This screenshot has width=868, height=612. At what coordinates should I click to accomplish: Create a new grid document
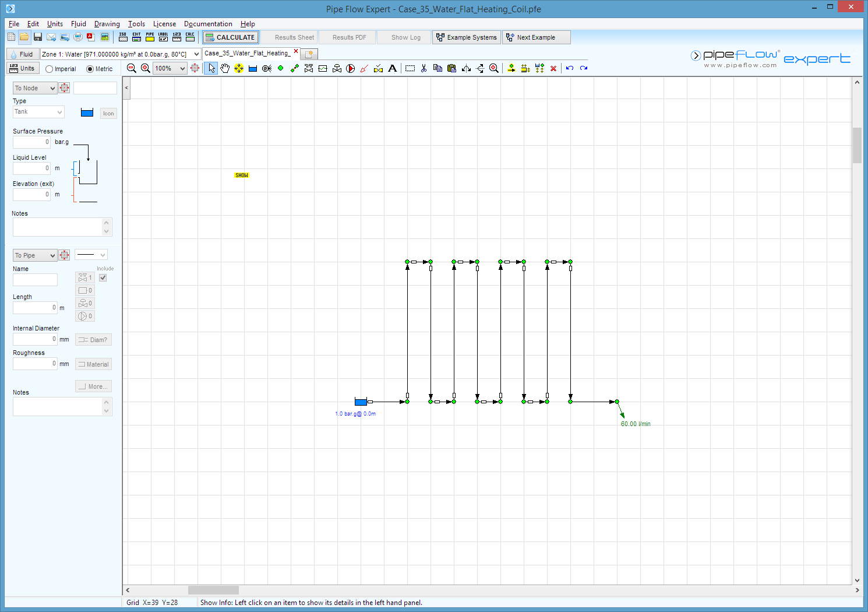click(x=11, y=37)
